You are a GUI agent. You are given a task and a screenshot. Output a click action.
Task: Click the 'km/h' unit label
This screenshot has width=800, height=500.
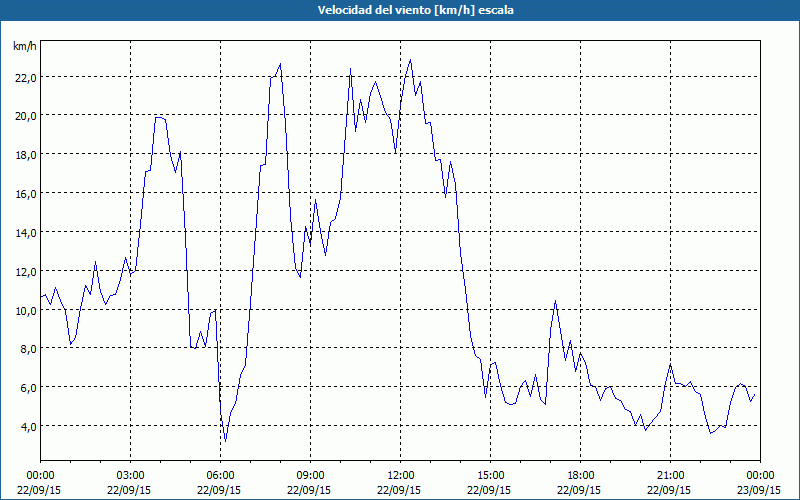click(x=25, y=46)
